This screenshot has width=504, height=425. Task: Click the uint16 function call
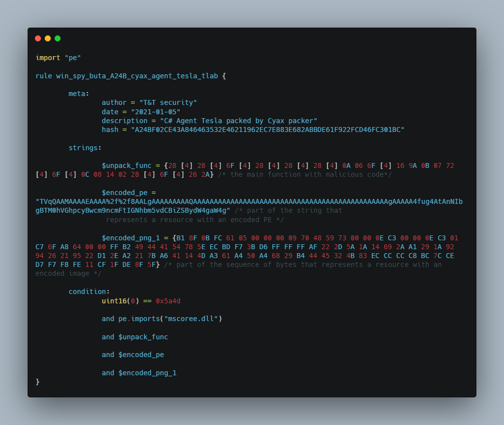pos(114,301)
